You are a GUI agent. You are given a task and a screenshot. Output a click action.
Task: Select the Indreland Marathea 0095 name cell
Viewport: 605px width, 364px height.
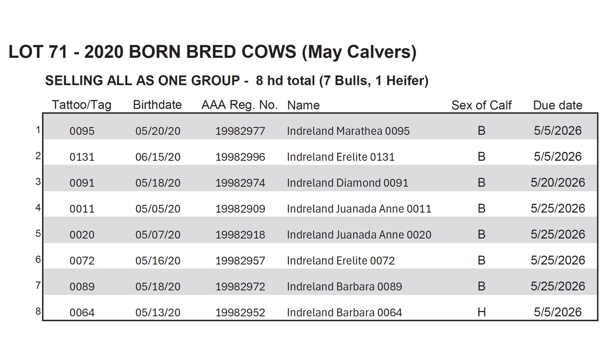(x=348, y=131)
